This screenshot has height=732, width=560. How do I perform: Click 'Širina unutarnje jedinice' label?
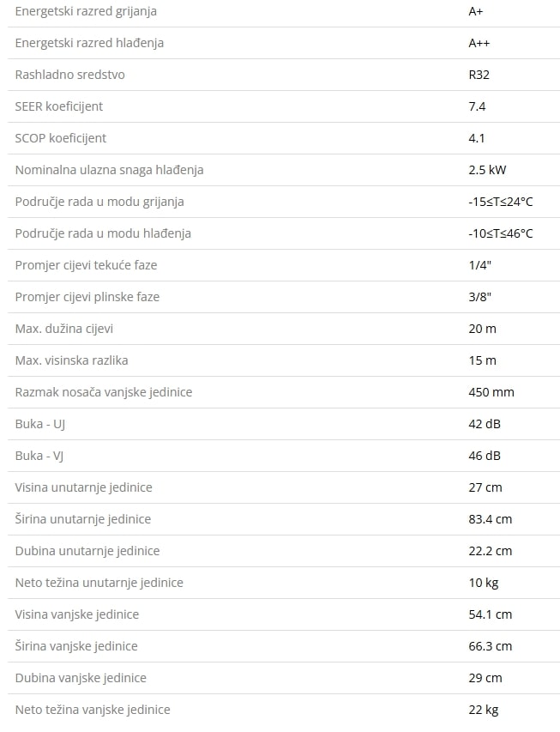(82, 519)
